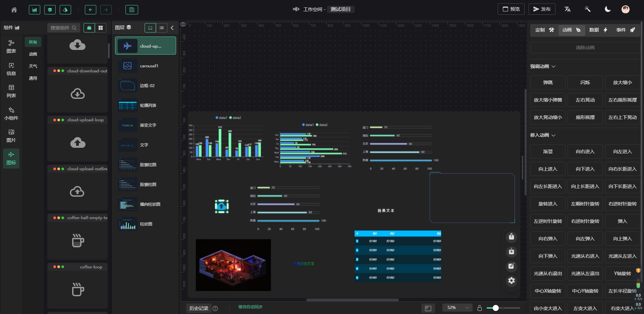Click the canvas edit pencil floating button

511,266
